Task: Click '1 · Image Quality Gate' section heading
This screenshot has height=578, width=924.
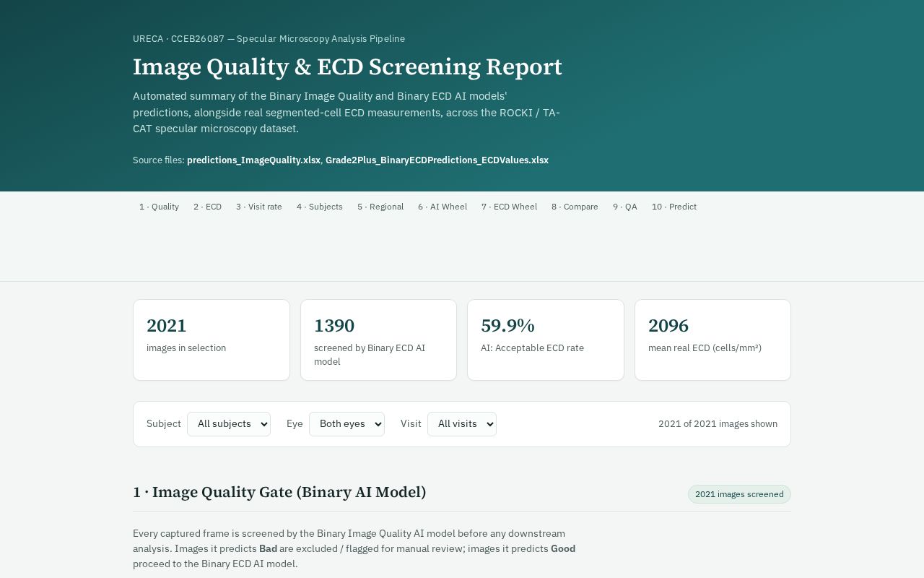Action: tap(279, 492)
